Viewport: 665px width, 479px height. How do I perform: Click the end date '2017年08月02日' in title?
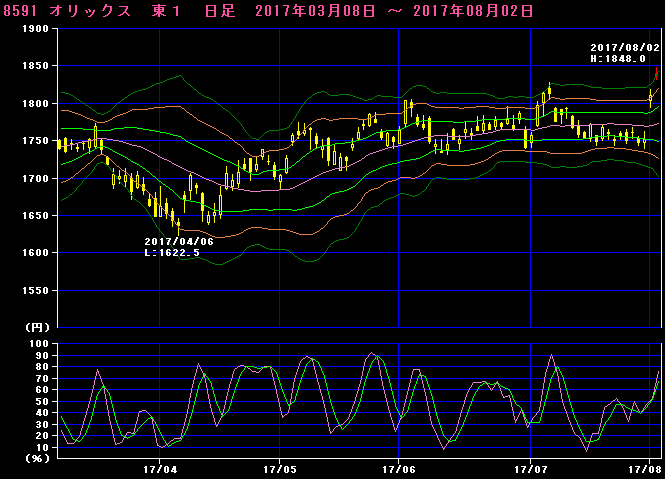click(x=473, y=11)
